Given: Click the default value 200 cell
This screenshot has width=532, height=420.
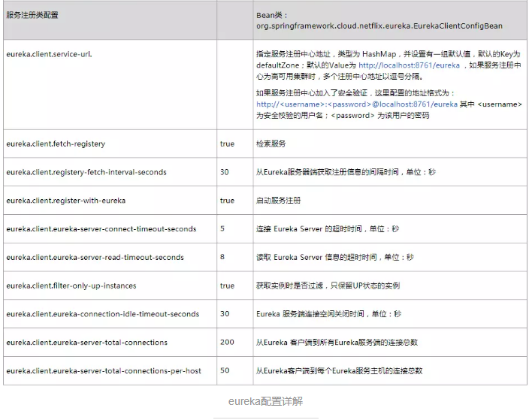Looking at the screenshot, I should pos(226,343).
